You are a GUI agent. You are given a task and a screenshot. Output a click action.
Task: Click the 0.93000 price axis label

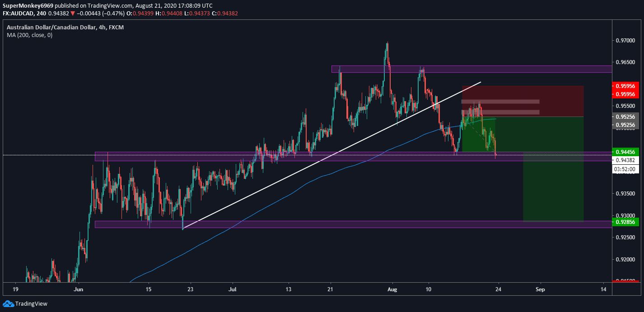click(625, 215)
